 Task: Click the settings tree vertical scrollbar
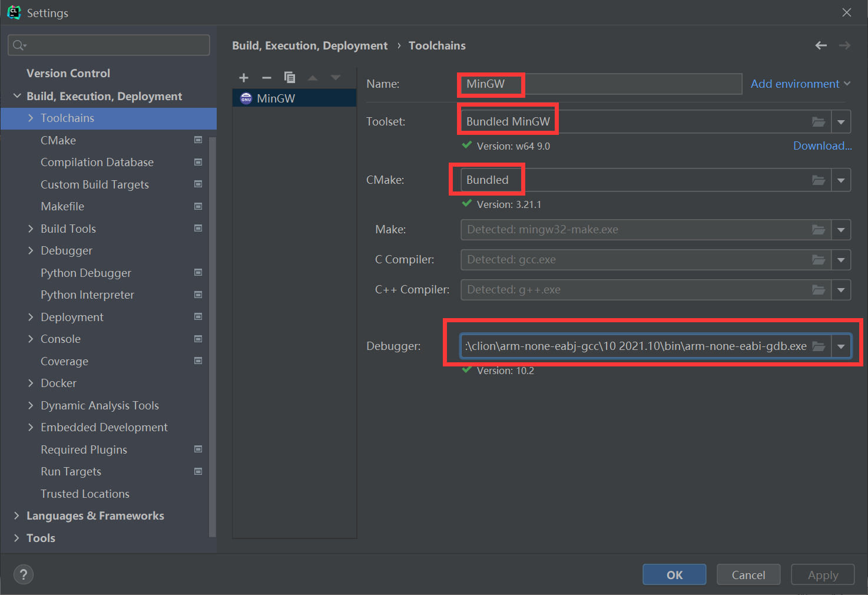(213, 336)
